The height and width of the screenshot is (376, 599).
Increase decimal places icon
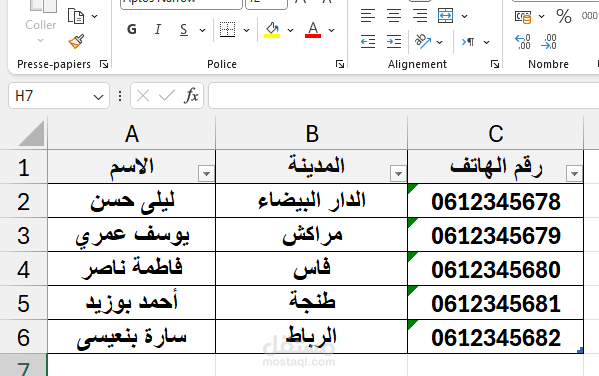point(523,42)
